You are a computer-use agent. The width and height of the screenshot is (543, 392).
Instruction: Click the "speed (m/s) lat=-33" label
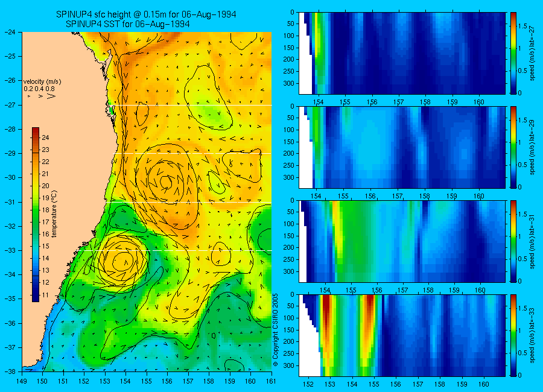coord(532,335)
